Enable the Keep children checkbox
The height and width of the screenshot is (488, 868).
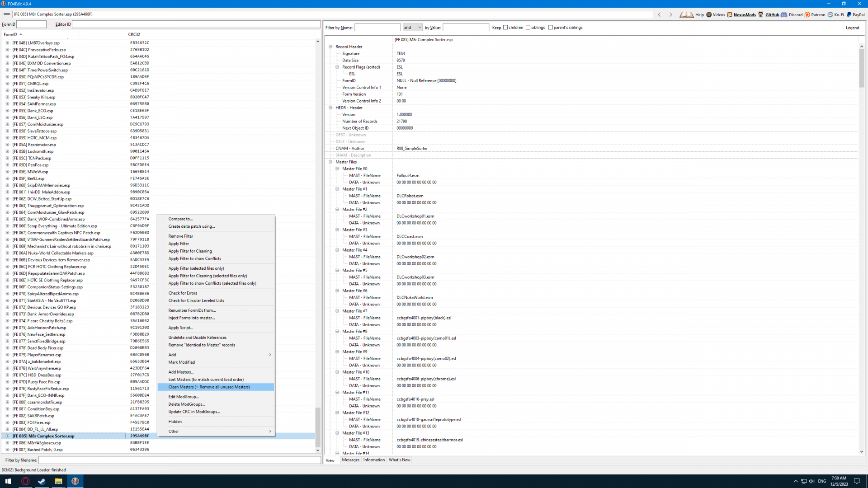505,28
